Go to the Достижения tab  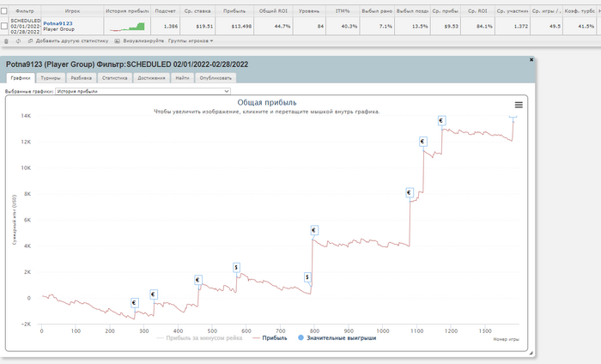[x=151, y=78]
